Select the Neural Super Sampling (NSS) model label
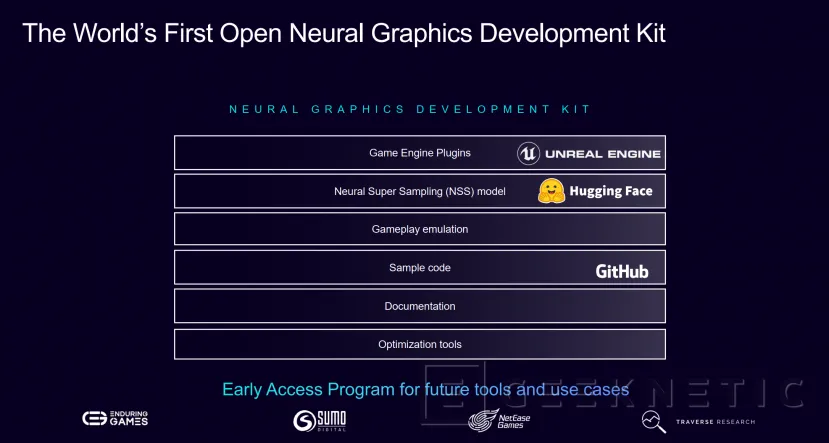This screenshot has width=829, height=443. [420, 191]
